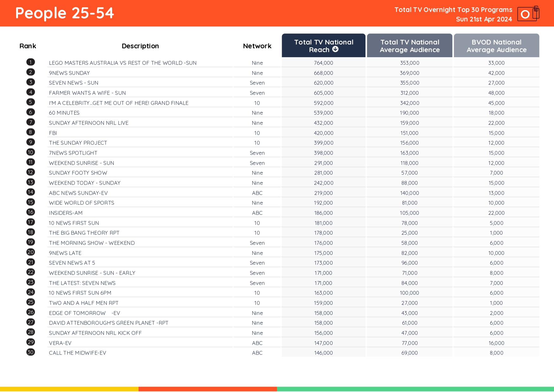Toggle the Nine network cell for 9NEWS SUNDAY
The image size is (554, 392).
[x=257, y=73]
